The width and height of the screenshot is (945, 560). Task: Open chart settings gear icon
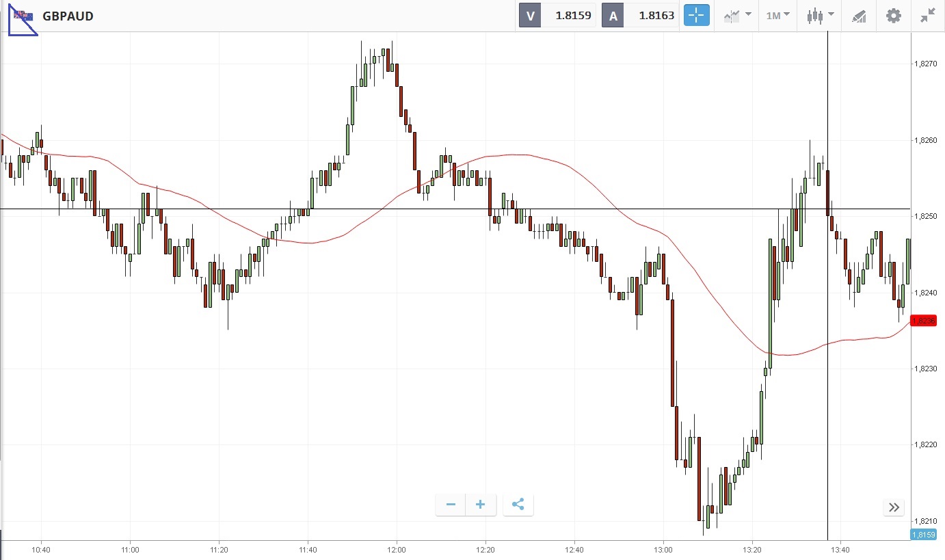pos(894,15)
